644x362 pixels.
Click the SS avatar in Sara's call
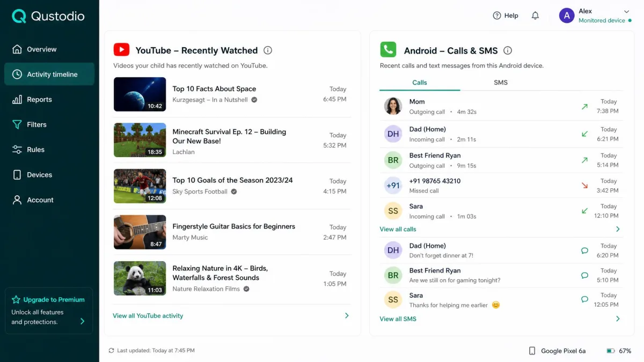click(393, 211)
